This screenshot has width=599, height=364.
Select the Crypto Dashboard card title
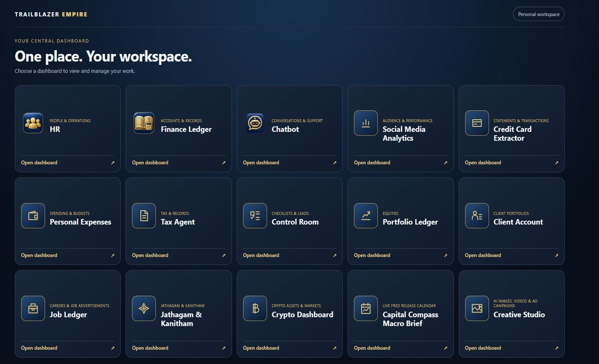(302, 315)
